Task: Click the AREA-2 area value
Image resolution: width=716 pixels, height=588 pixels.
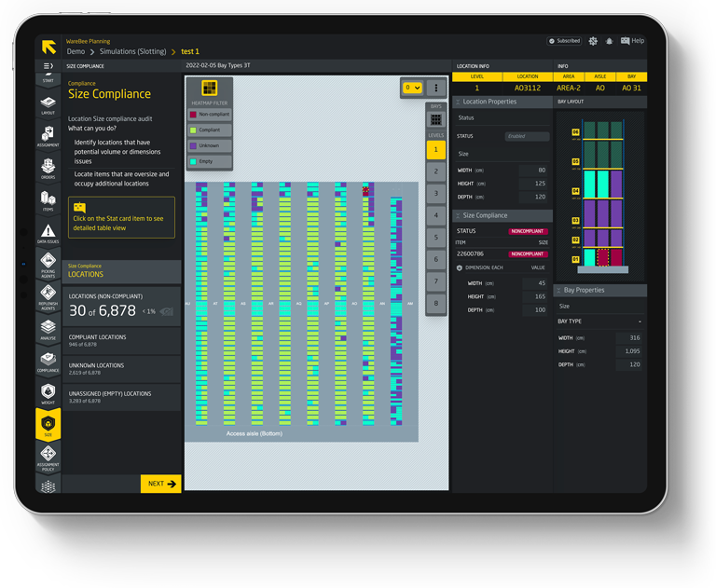Action: pos(569,89)
